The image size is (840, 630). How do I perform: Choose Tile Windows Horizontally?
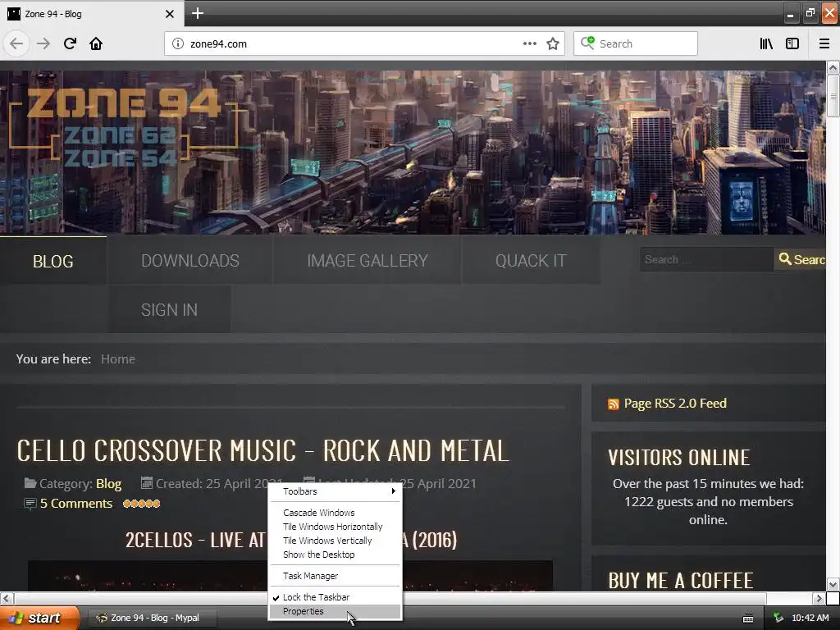[336, 527]
